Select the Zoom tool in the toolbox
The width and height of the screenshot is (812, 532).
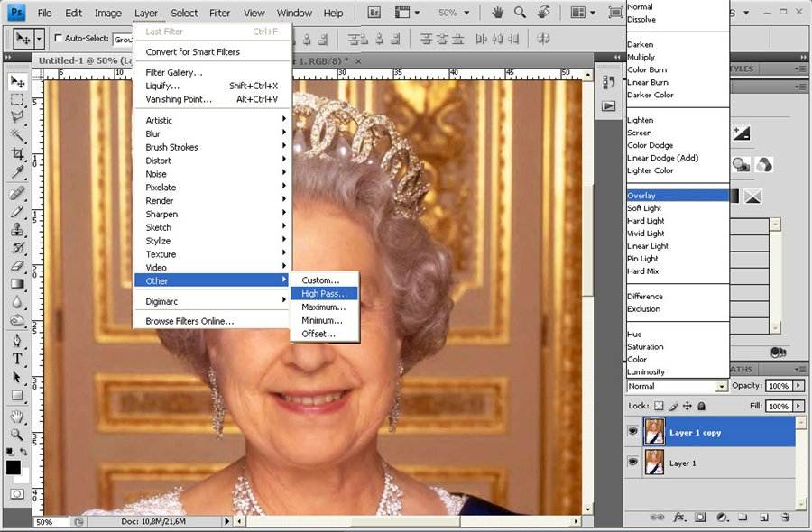click(x=17, y=435)
